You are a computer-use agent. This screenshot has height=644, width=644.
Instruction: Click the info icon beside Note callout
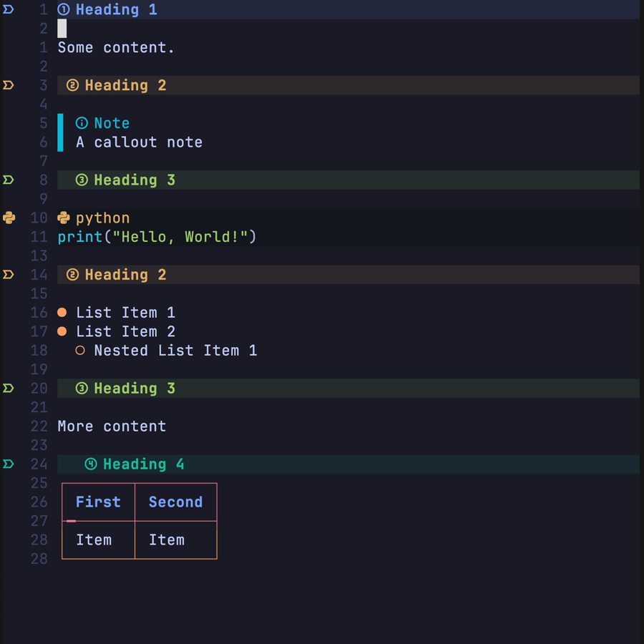click(82, 123)
